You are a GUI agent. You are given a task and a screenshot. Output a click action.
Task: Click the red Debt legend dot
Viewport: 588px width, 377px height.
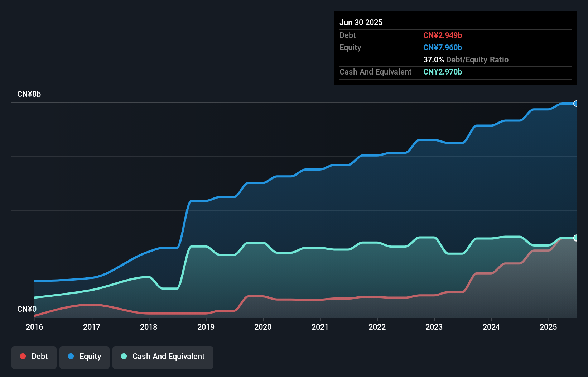23,356
